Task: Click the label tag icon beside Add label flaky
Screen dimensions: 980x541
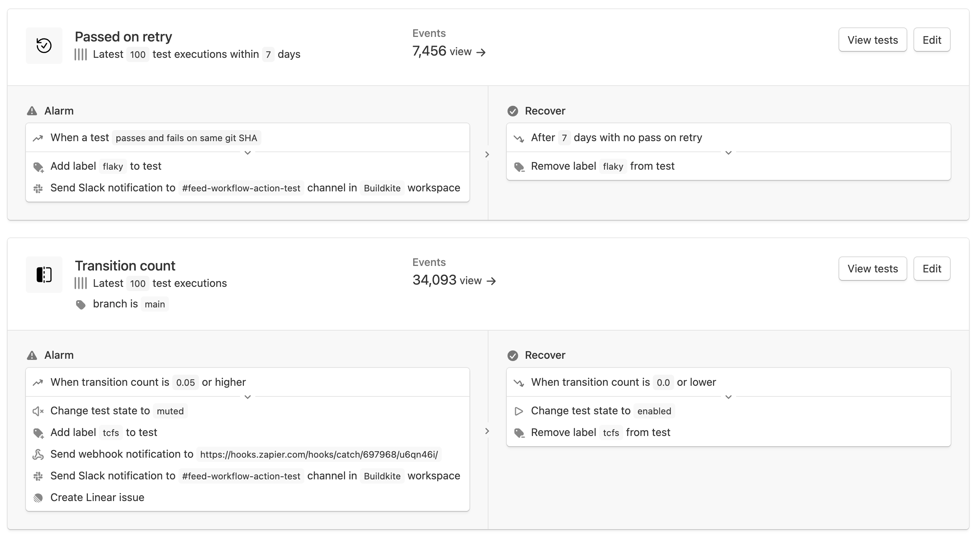Action: (38, 167)
